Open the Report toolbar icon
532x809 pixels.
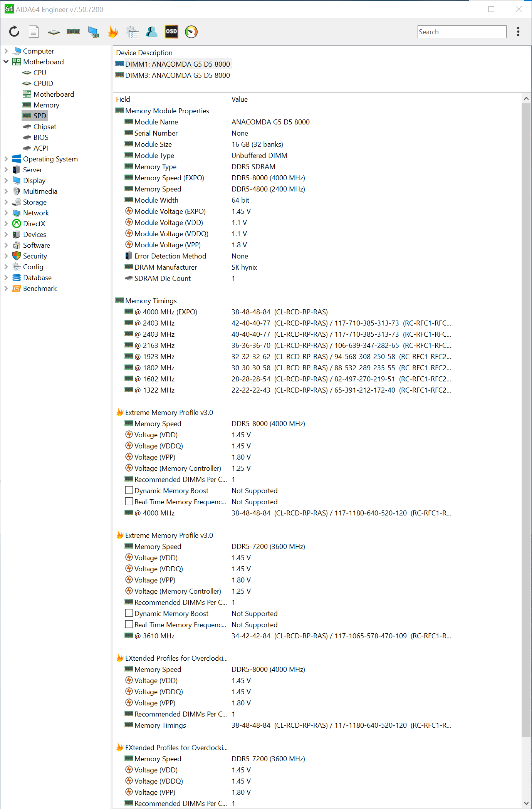tap(34, 32)
